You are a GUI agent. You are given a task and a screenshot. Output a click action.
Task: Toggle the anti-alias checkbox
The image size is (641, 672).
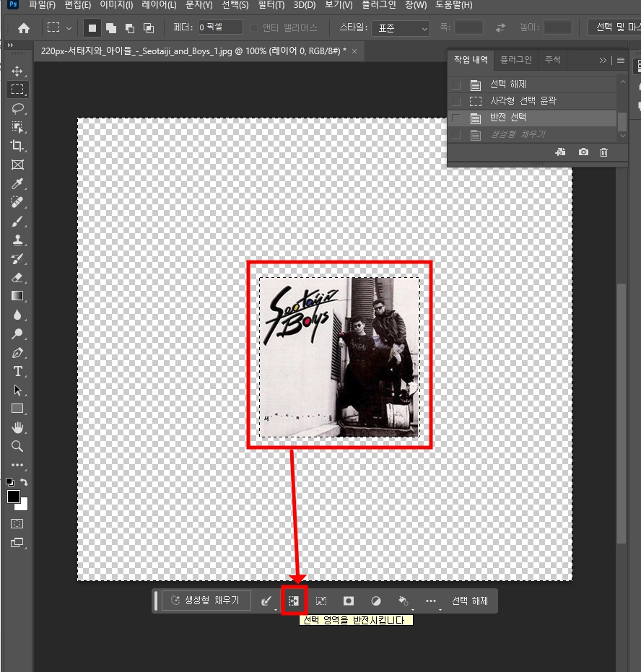click(x=253, y=28)
